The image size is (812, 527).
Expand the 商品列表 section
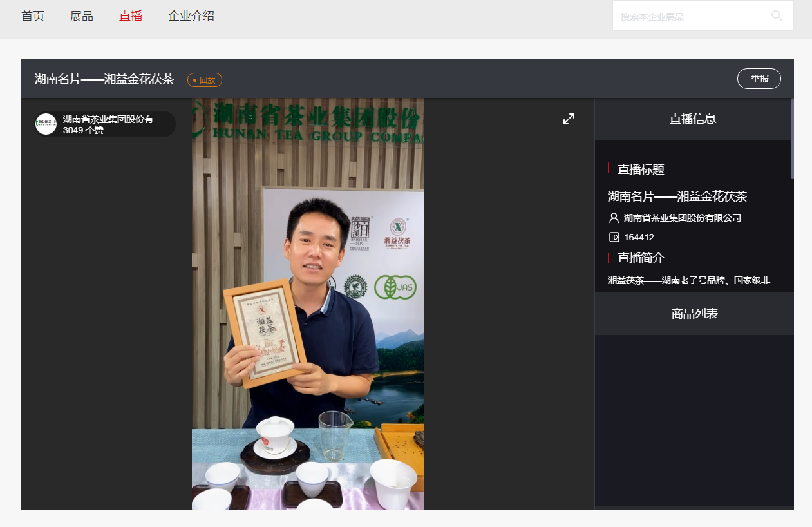click(694, 314)
